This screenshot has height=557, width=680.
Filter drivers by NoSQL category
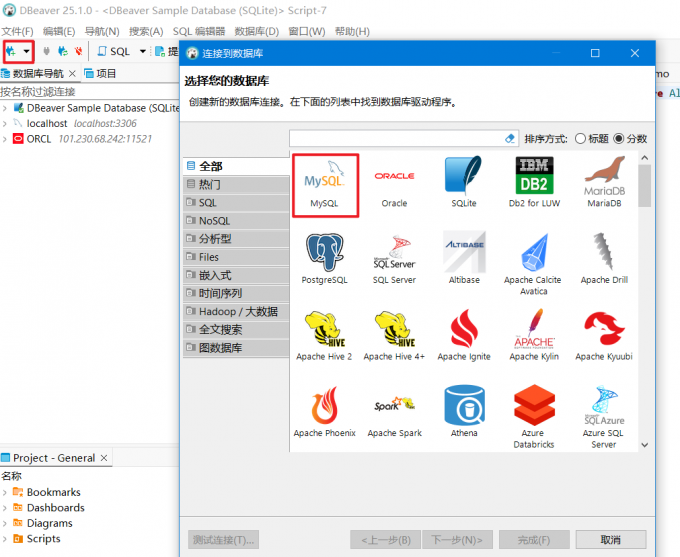[236, 221]
